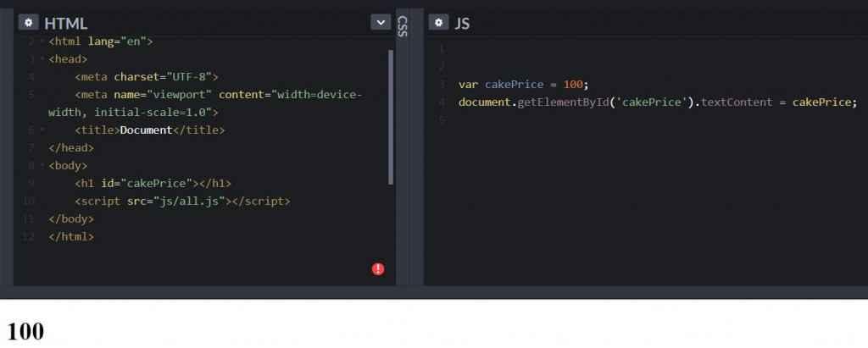Click line number 5 in JS editor
Image resolution: width=868 pixels, height=348 pixels.
441,120
